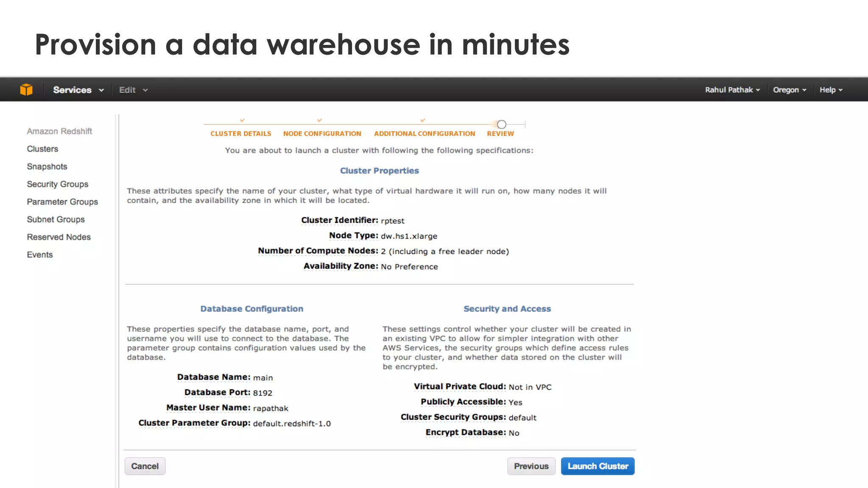Click the 8192 database port value
The image size is (868, 488).
(x=263, y=393)
